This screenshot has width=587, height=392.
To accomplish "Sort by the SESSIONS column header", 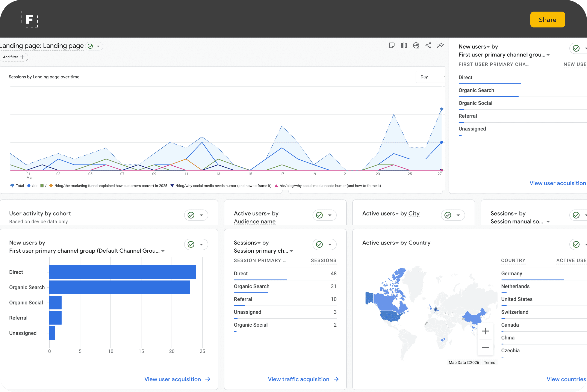I will tap(323, 261).
